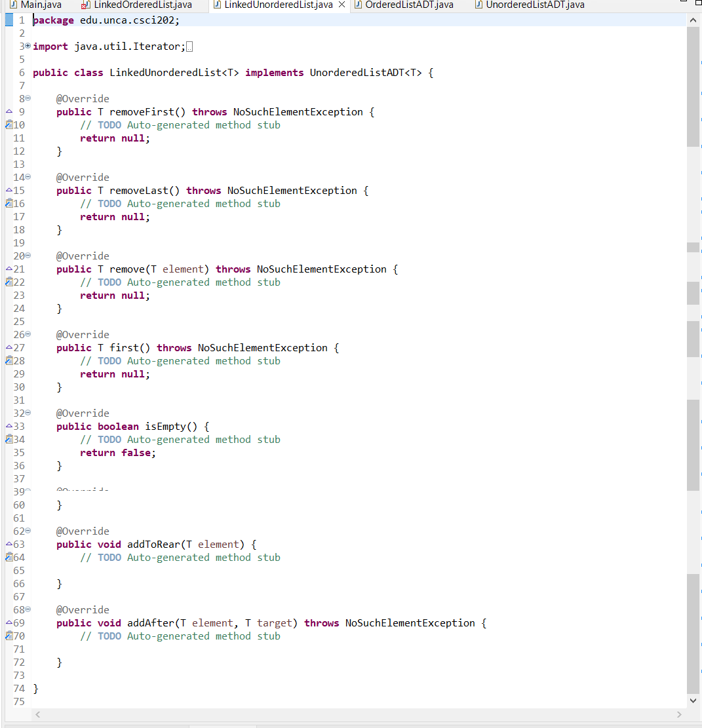Open the LinkedOrderedList.java tab
This screenshot has height=728, width=702.
click(136, 5)
